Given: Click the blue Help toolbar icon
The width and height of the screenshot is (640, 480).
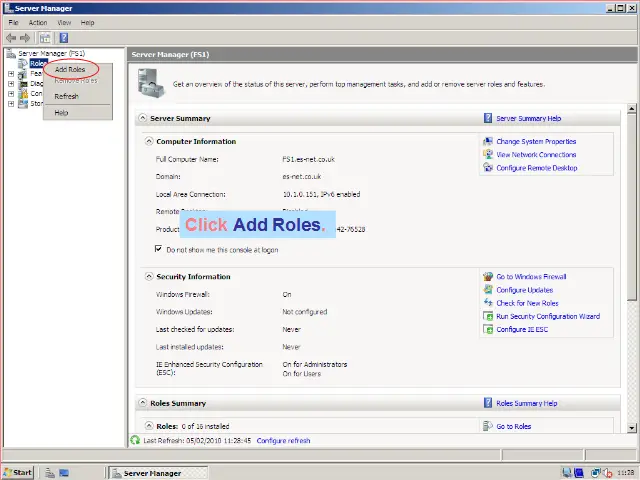Looking at the screenshot, I should coord(64,38).
